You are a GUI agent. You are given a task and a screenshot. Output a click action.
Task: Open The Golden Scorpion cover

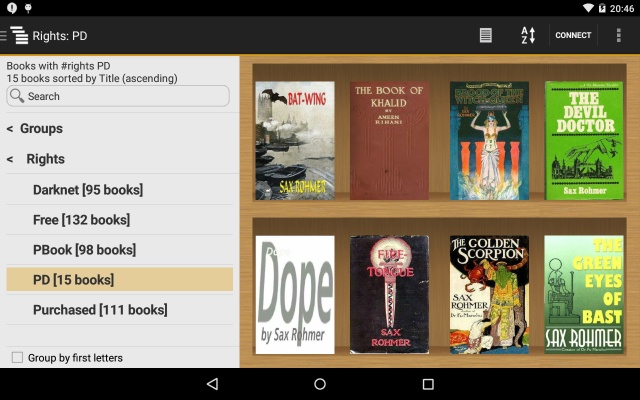[489, 295]
